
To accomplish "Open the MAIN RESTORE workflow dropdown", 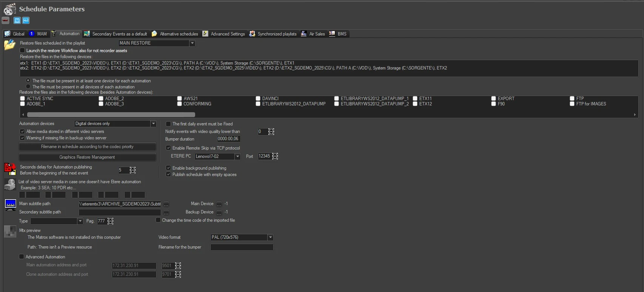I will coord(192,43).
